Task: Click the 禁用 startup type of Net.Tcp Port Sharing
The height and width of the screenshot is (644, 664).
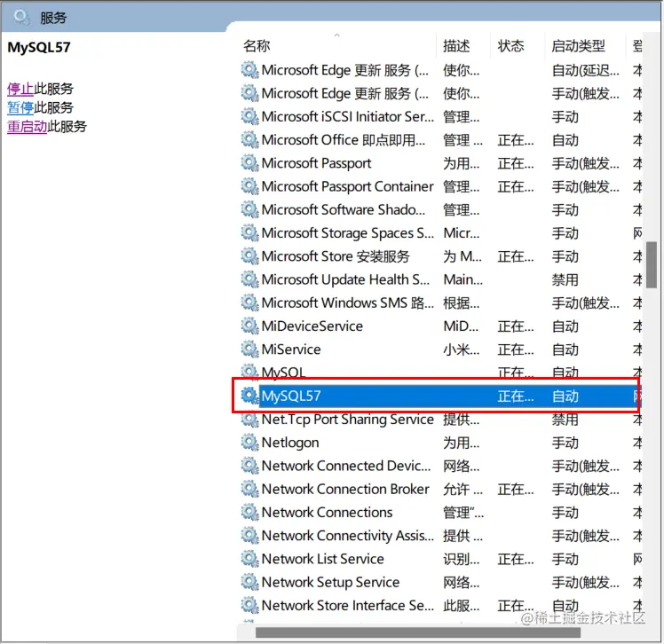Action: [565, 420]
